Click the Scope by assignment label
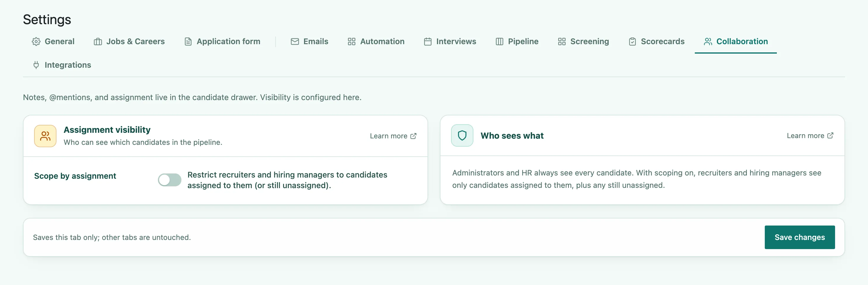This screenshot has height=285, width=868. coord(75,176)
